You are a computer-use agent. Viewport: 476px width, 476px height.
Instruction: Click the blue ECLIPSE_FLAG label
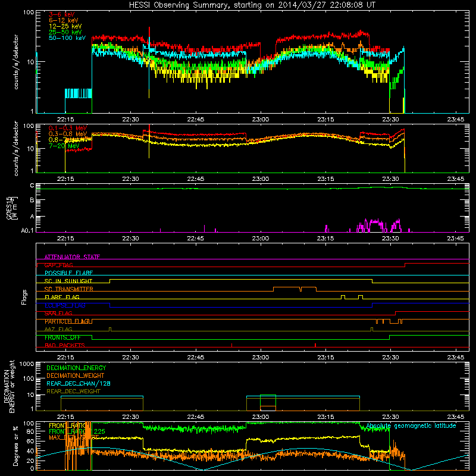coord(65,305)
